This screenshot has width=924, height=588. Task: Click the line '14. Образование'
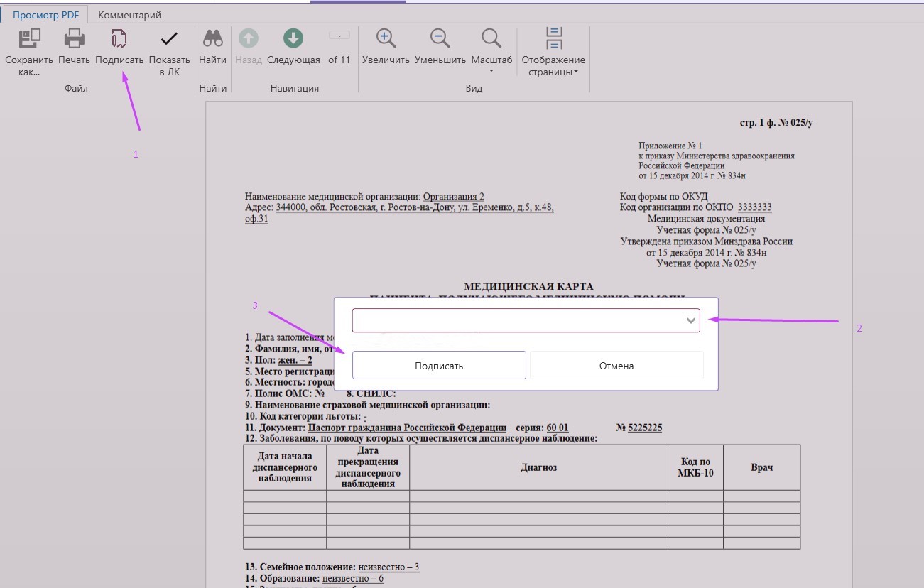tap(314, 579)
